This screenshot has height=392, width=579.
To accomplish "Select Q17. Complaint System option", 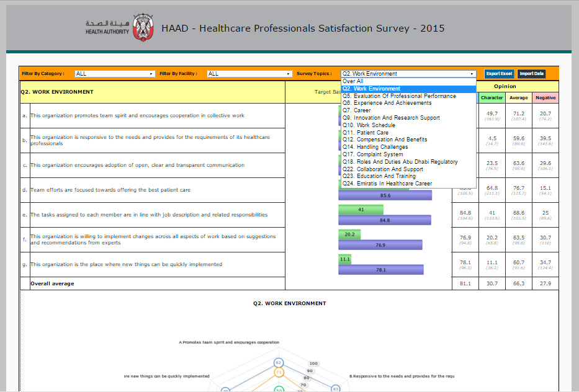I will tap(408, 154).
